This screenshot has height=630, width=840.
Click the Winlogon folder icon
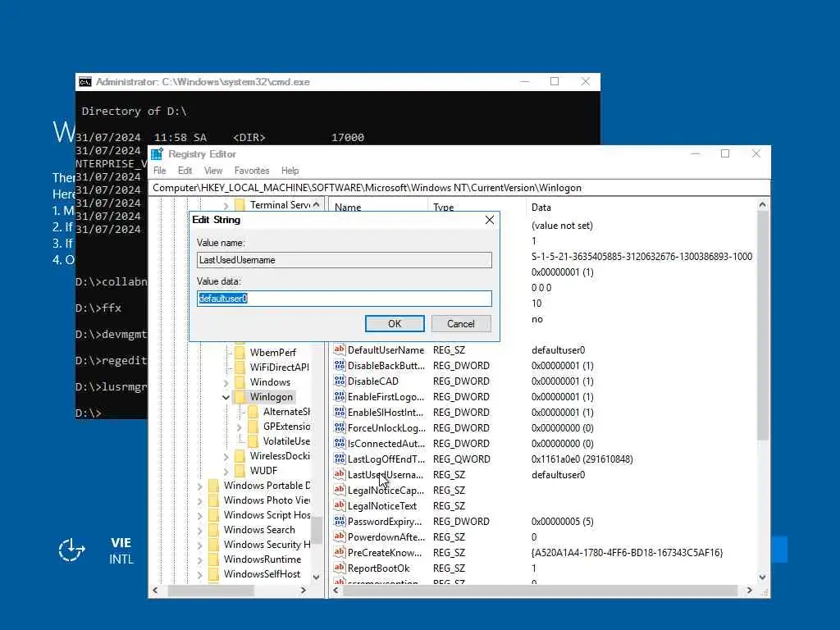click(240, 397)
